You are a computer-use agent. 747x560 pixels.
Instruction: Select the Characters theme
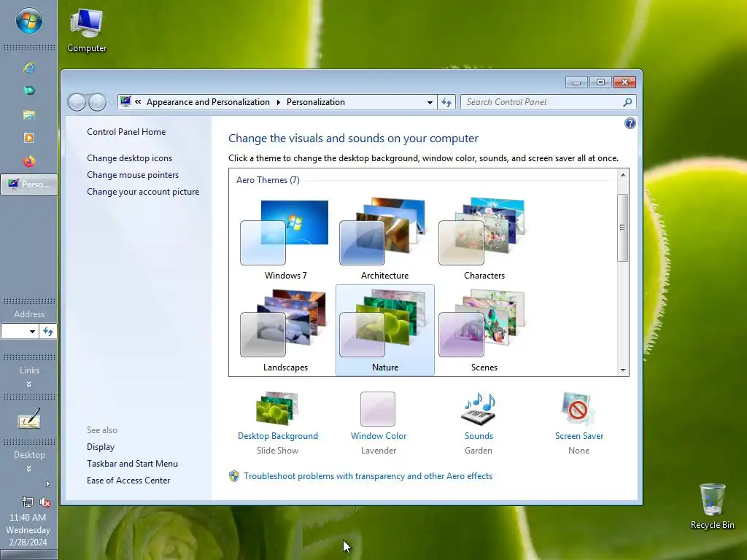484,239
